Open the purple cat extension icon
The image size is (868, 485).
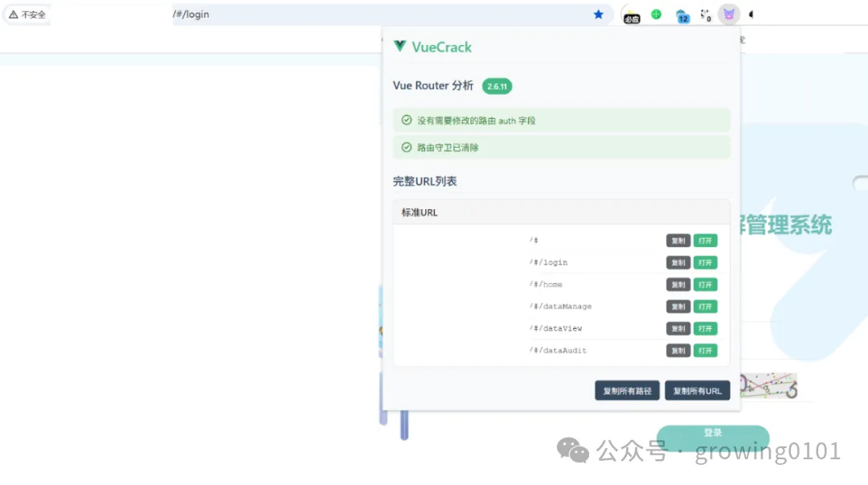[x=728, y=14]
